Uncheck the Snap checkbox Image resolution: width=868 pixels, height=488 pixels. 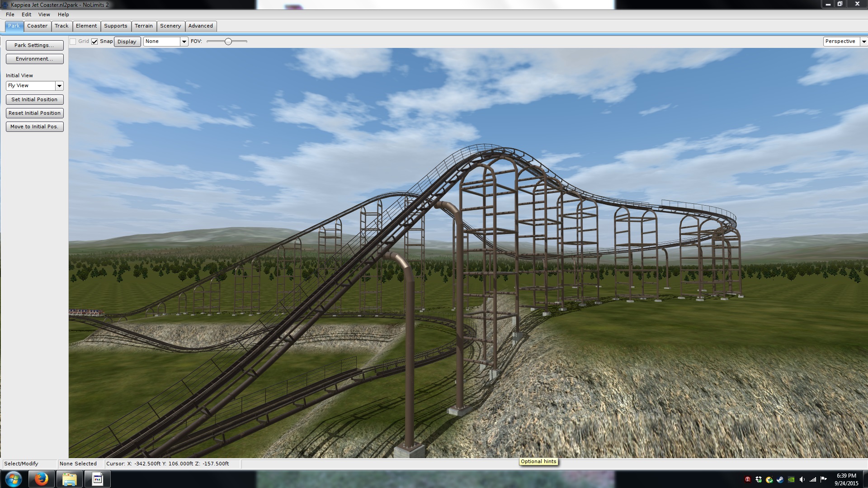pos(94,42)
